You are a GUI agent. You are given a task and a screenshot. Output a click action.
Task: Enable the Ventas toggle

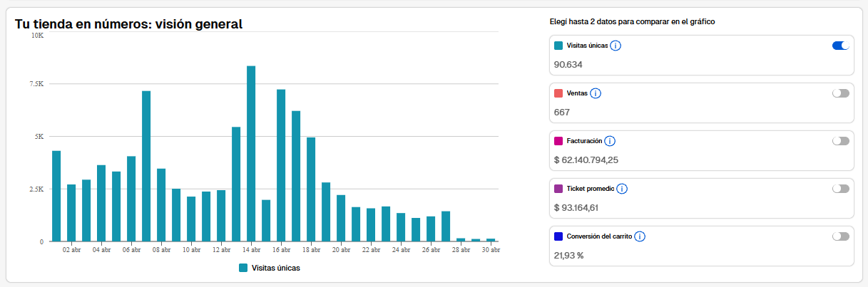841,93
